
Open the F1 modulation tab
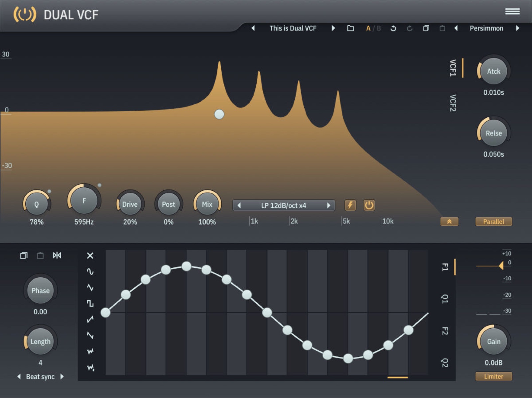(445, 267)
